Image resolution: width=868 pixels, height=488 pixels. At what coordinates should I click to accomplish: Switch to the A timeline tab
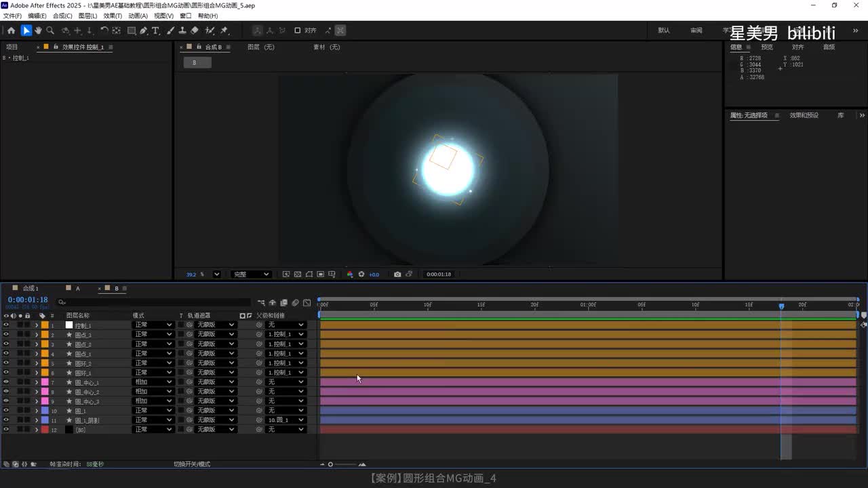(x=78, y=289)
